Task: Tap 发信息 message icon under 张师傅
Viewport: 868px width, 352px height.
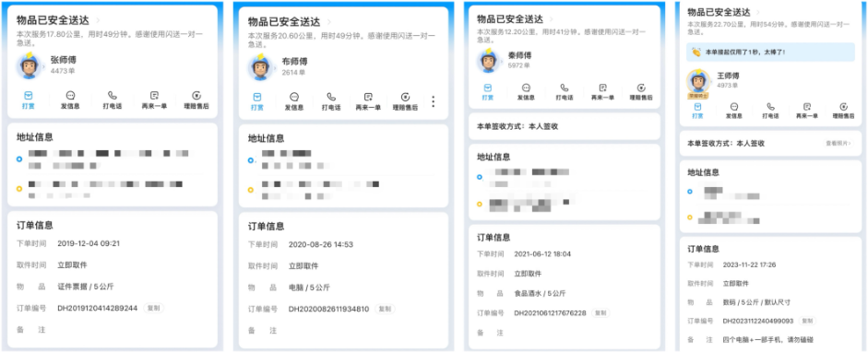Action: click(x=70, y=100)
